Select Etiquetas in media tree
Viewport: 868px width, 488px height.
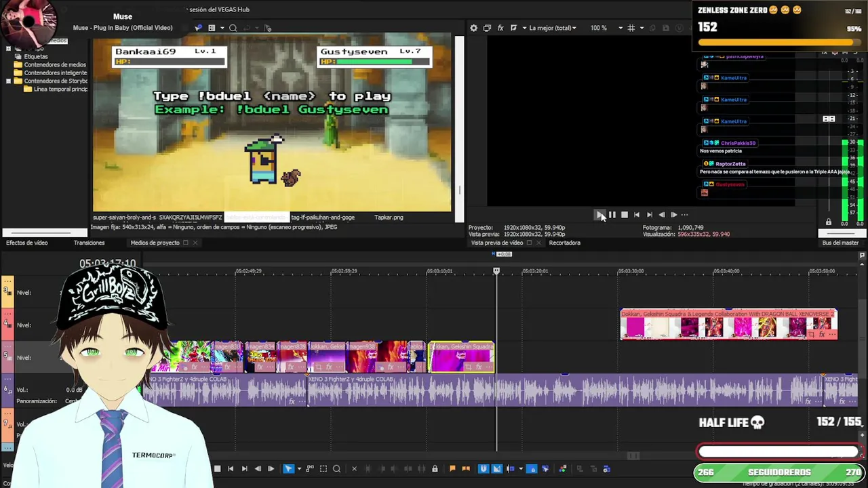point(36,57)
